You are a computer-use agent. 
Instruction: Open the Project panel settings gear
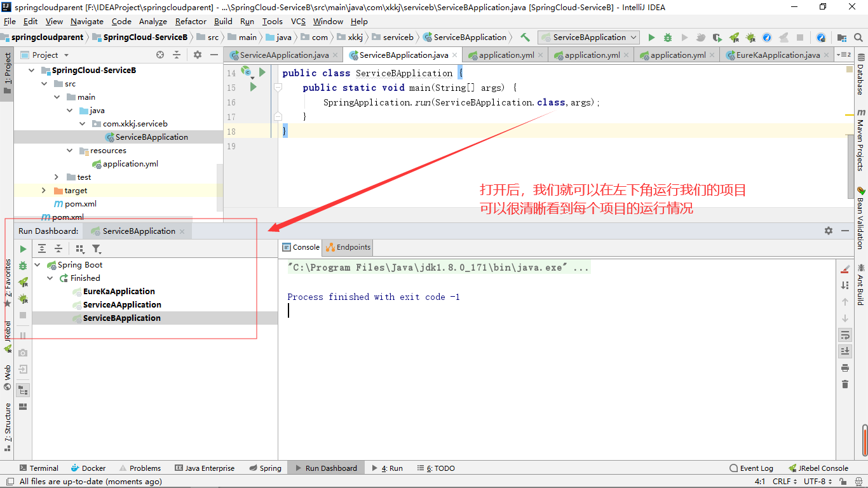[x=198, y=55]
